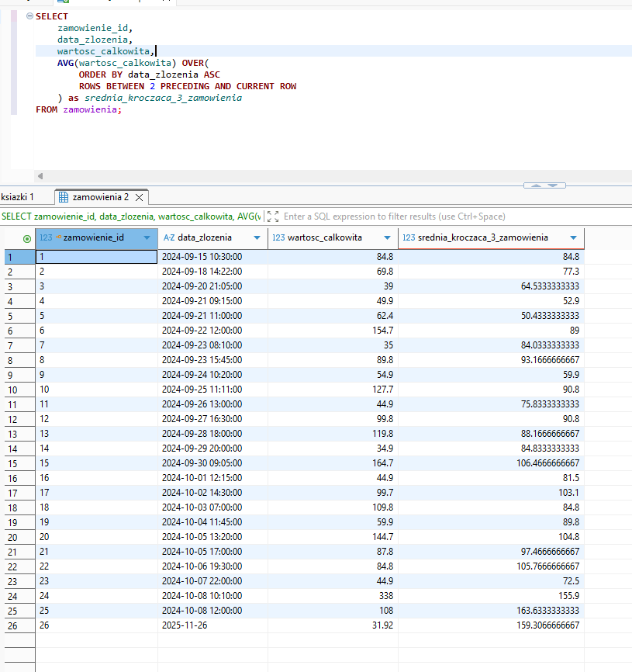Open data_zlozenia column filter dropdown
This screenshot has width=632, height=672.
click(x=257, y=237)
